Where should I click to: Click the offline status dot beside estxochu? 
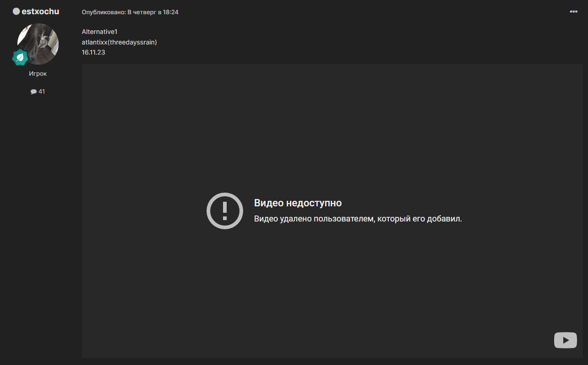click(16, 11)
